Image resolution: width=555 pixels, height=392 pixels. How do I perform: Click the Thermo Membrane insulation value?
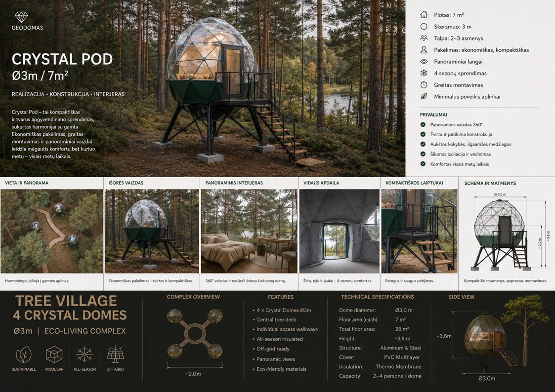pyautogui.click(x=398, y=366)
